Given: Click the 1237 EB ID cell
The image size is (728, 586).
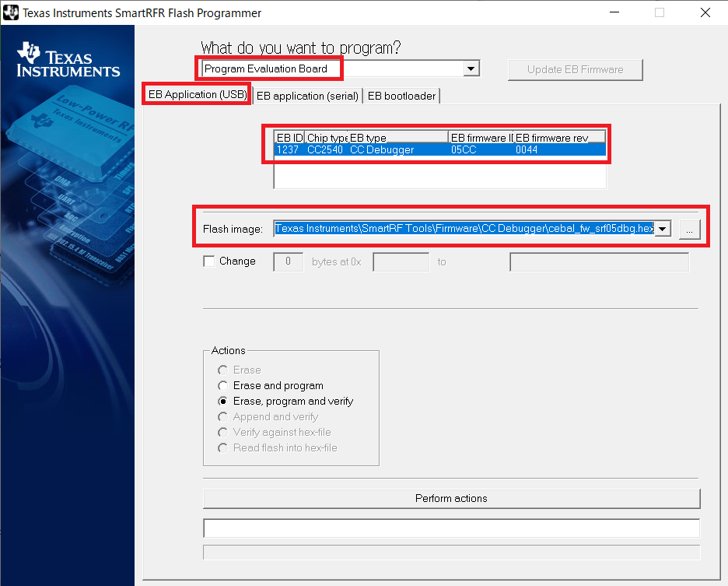Looking at the screenshot, I should click(288, 149).
